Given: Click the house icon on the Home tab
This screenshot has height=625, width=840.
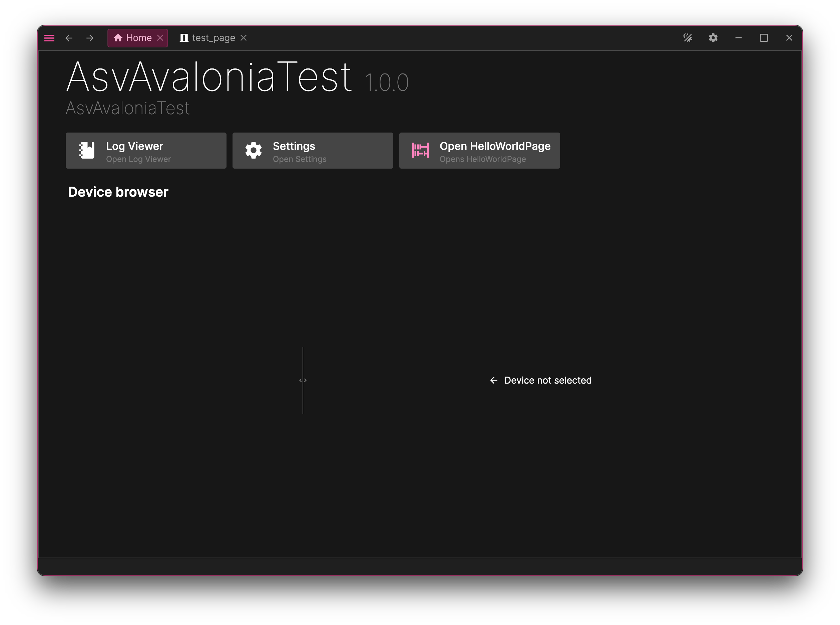Looking at the screenshot, I should click(x=118, y=37).
